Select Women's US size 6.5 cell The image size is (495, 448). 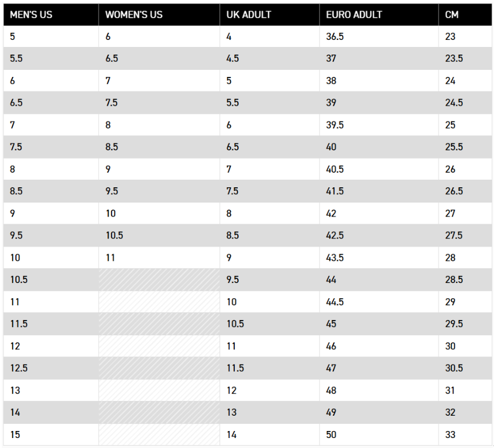(112, 59)
